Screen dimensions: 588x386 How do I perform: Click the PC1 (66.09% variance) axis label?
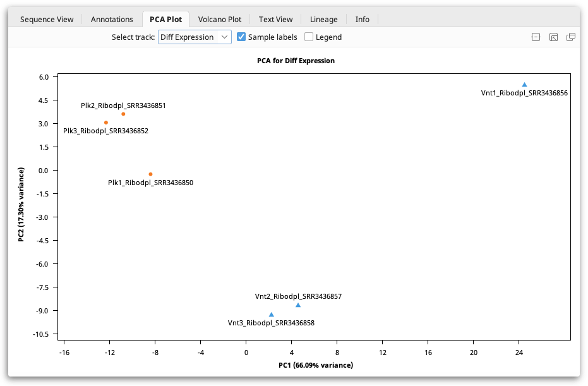tap(316, 365)
